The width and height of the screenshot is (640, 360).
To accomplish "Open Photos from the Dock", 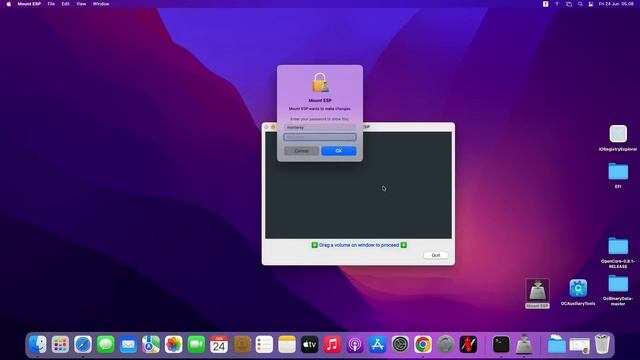I will (x=173, y=344).
